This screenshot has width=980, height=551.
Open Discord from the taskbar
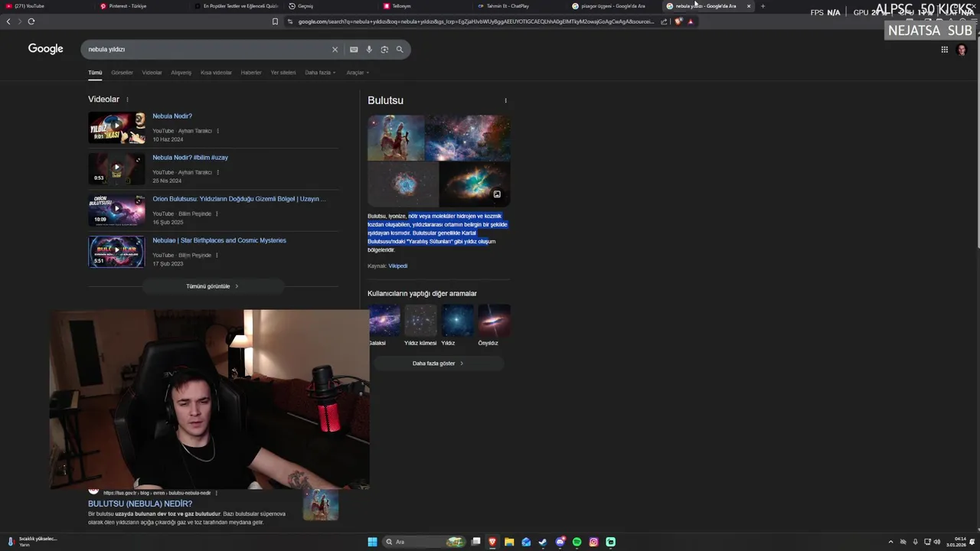pos(560,542)
